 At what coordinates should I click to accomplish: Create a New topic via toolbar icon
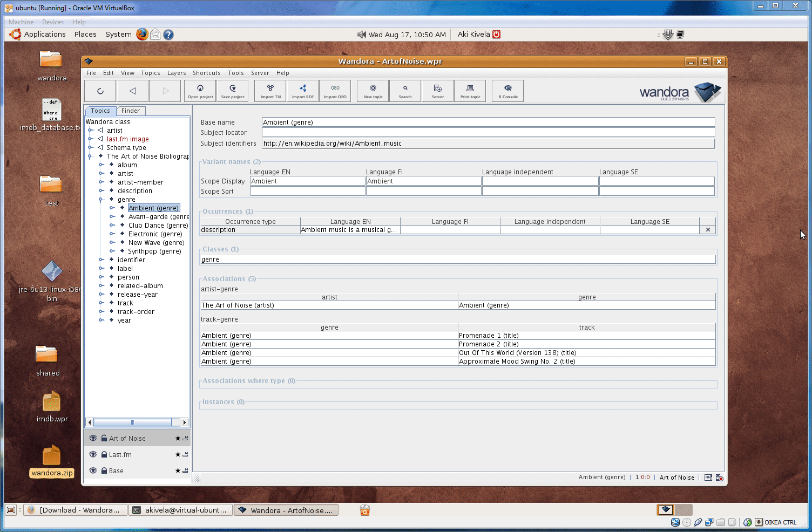point(372,91)
